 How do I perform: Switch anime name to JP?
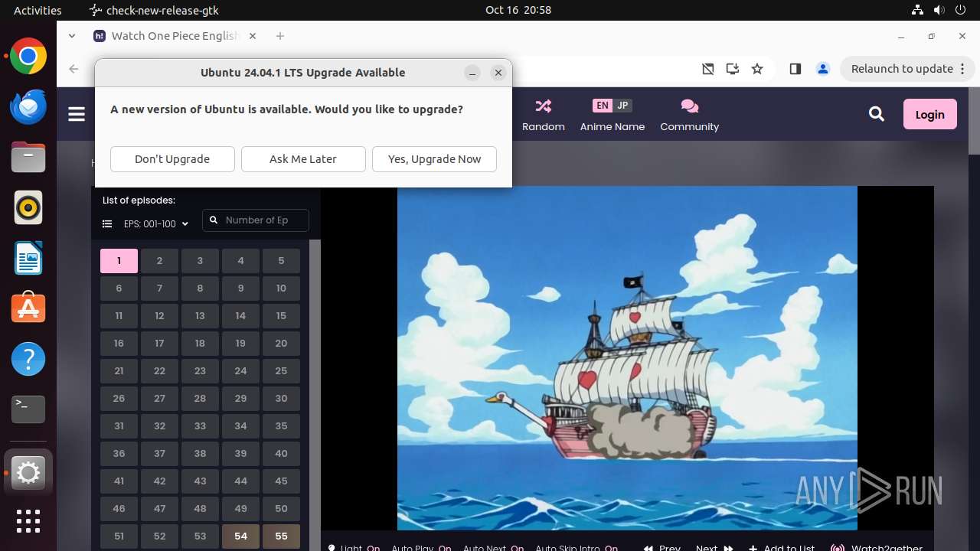pyautogui.click(x=622, y=106)
